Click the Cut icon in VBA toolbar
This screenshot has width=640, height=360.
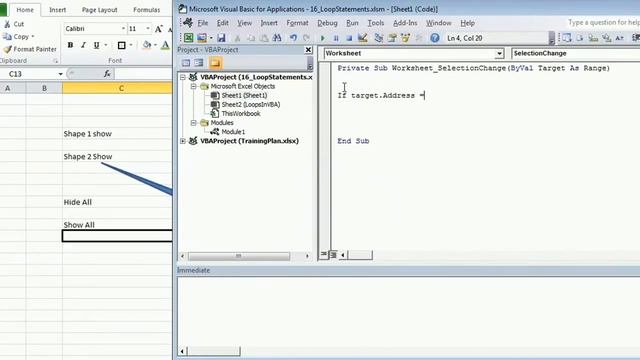pos(237,38)
